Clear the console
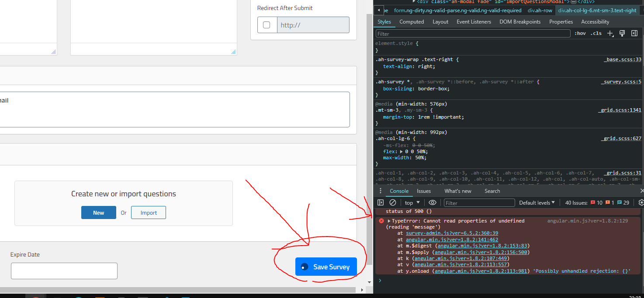The image size is (644, 298). click(x=393, y=202)
